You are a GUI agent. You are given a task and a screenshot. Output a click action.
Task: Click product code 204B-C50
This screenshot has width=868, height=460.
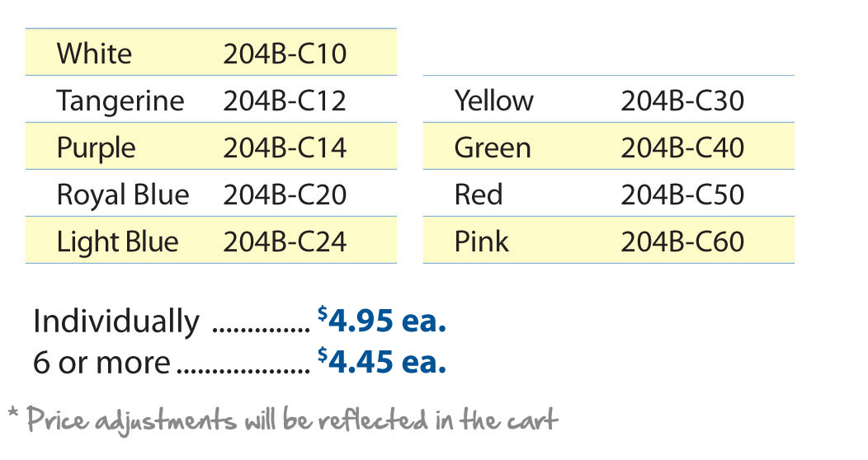[682, 195]
